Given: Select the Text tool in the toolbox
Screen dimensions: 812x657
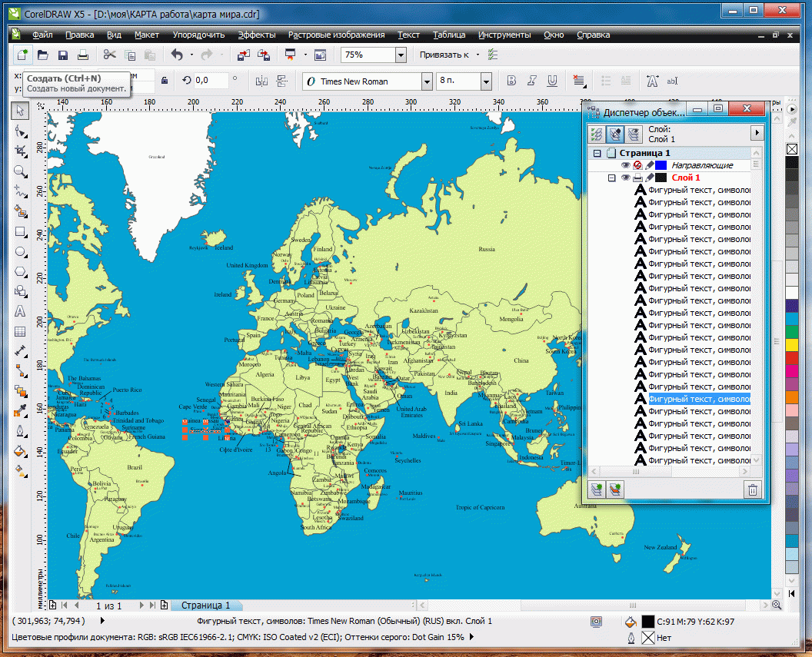Looking at the screenshot, I should (21, 311).
